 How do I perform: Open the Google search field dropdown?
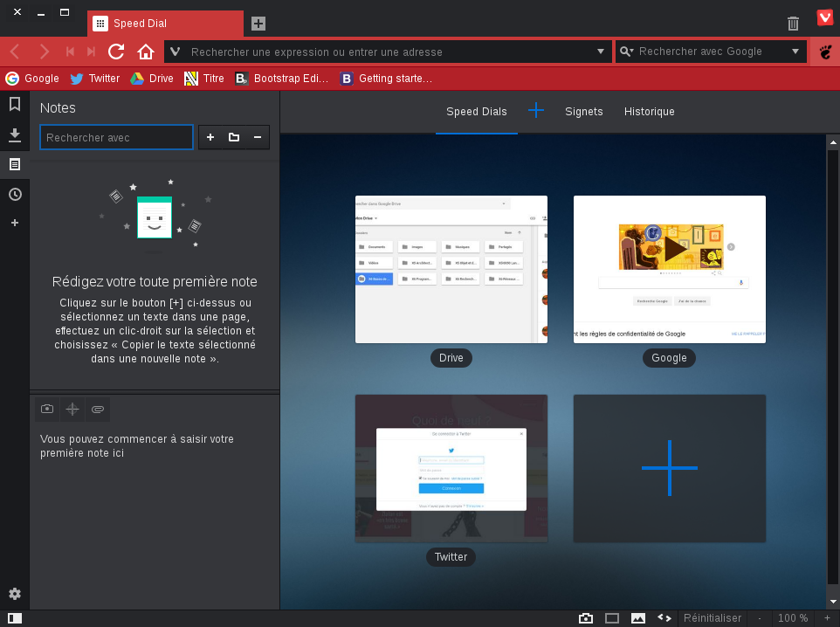coord(795,52)
